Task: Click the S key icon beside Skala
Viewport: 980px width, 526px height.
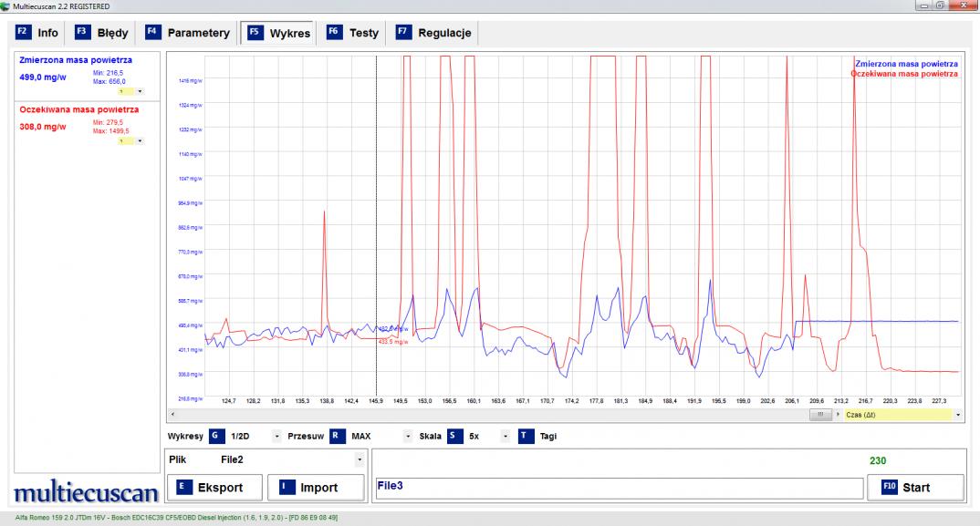Action: pyautogui.click(x=454, y=436)
